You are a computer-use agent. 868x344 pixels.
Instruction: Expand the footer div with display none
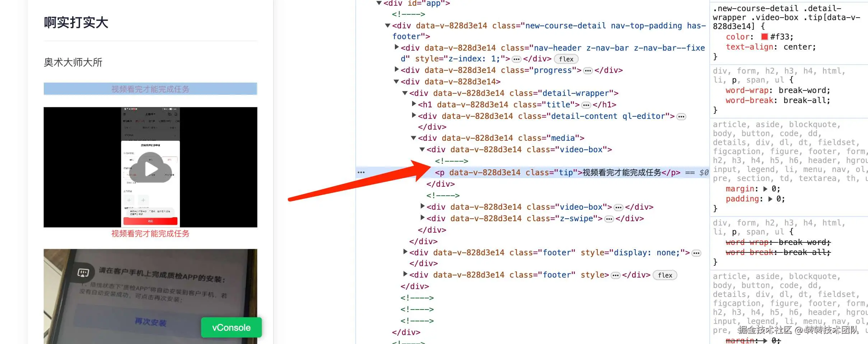(x=405, y=252)
